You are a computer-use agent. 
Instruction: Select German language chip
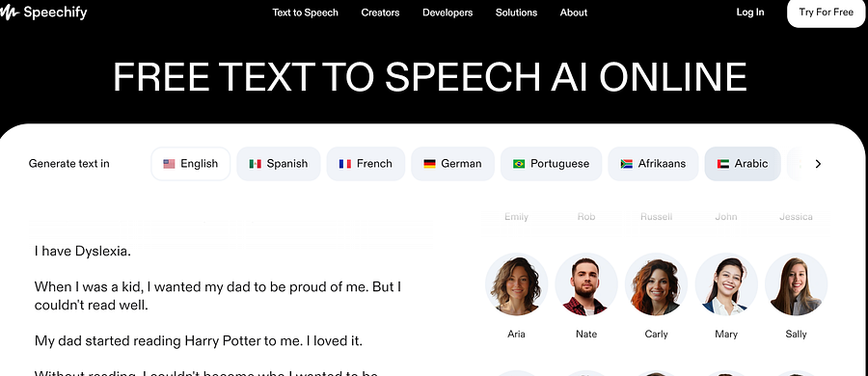coord(452,164)
